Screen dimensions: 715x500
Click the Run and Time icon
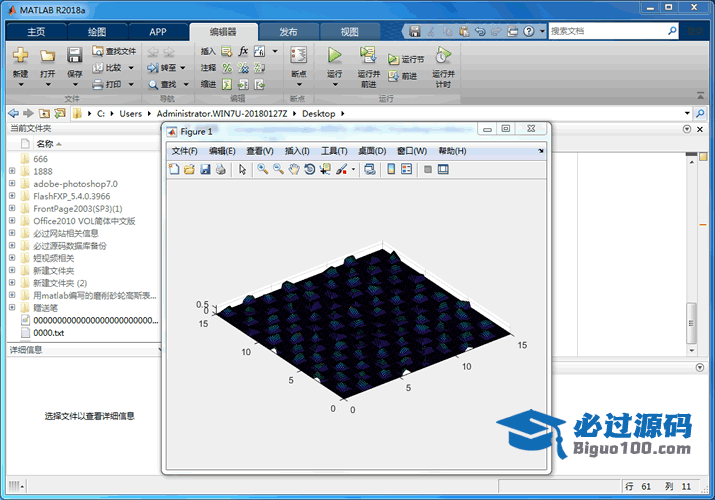(443, 55)
